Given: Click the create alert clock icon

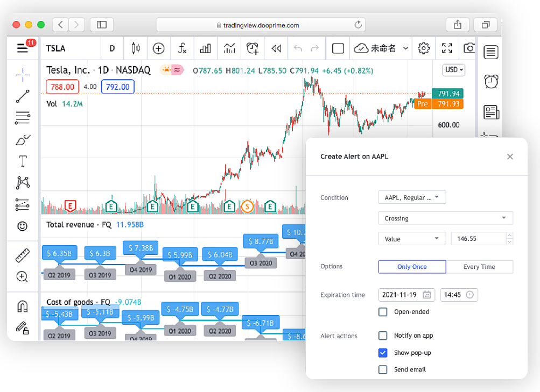Looking at the screenshot, I should pos(253,48).
